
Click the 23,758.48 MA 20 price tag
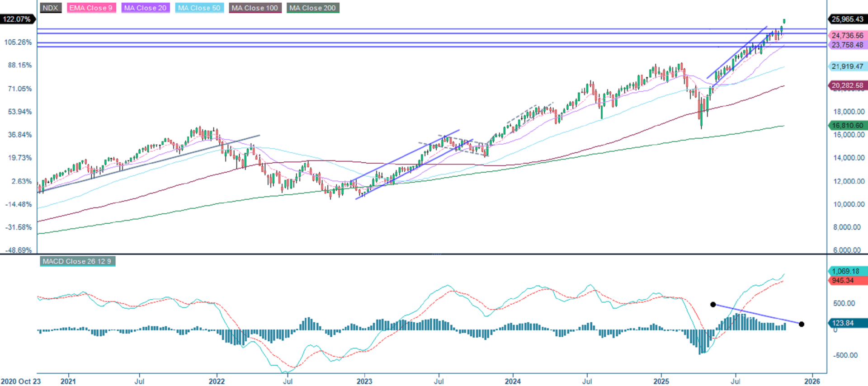click(x=848, y=45)
